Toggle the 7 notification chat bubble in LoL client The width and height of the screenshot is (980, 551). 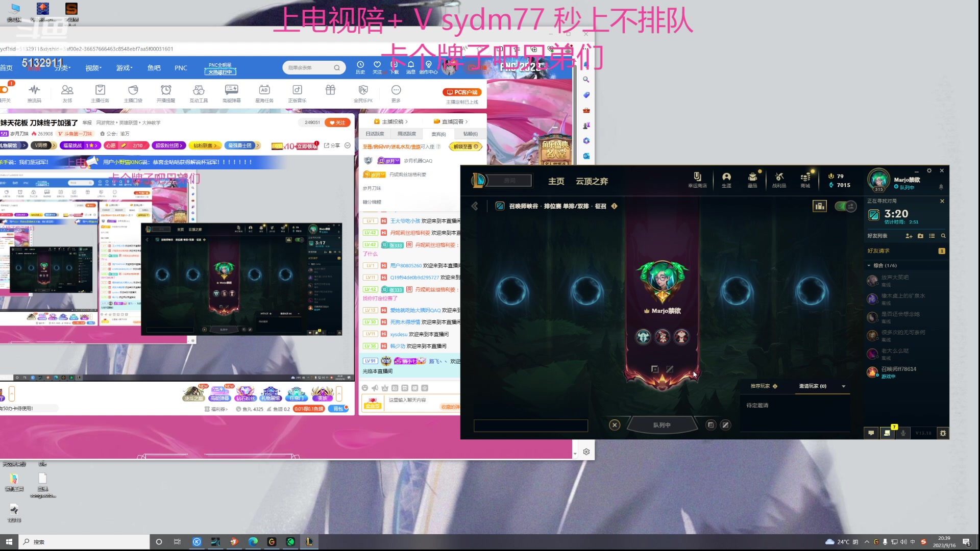pyautogui.click(x=887, y=433)
